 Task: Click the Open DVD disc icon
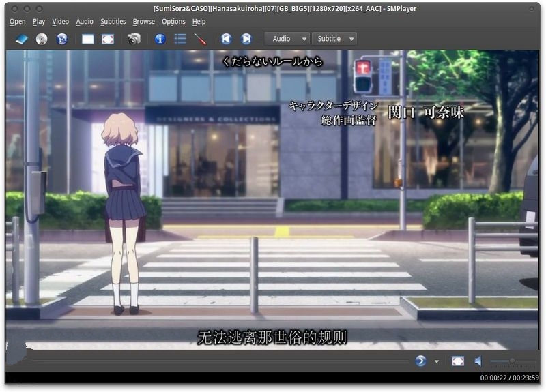42,39
